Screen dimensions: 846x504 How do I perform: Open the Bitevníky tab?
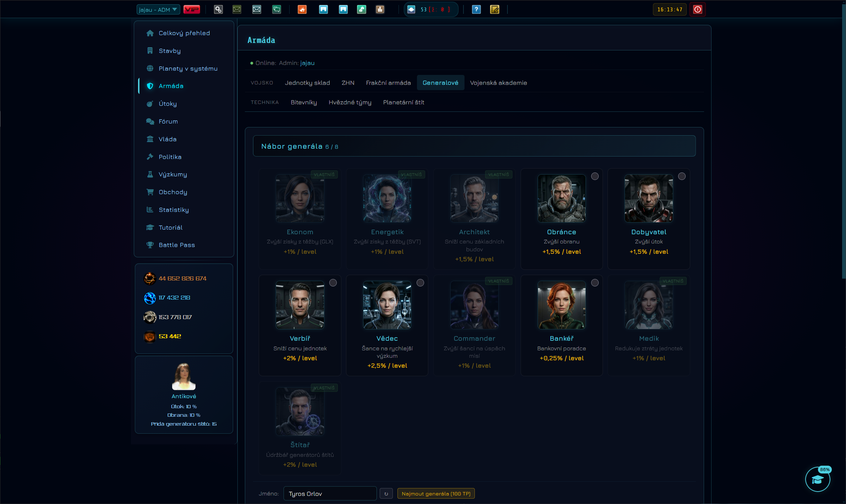click(x=304, y=102)
